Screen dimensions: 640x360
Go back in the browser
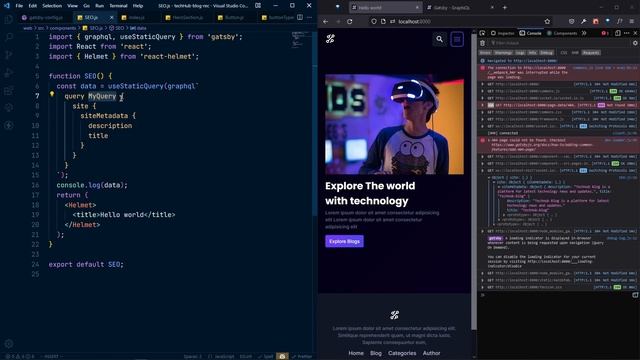coord(326,21)
